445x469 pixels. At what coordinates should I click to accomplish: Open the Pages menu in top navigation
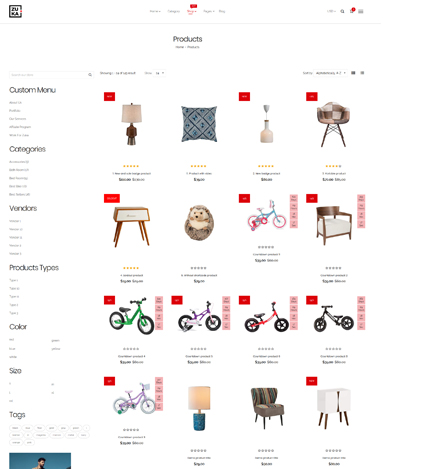click(x=209, y=11)
